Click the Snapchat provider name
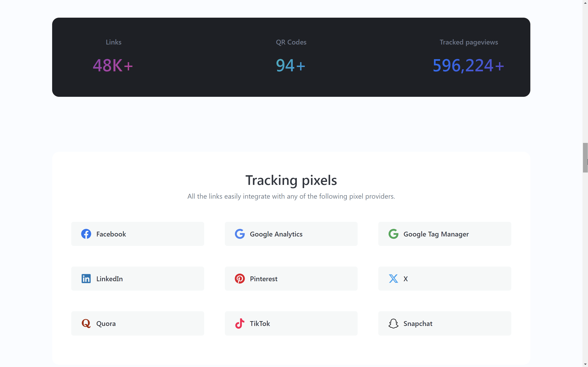The height and width of the screenshot is (367, 588). point(418,324)
